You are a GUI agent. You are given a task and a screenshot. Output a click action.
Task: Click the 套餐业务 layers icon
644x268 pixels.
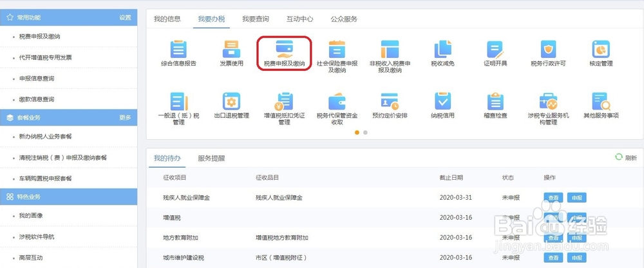(10, 117)
